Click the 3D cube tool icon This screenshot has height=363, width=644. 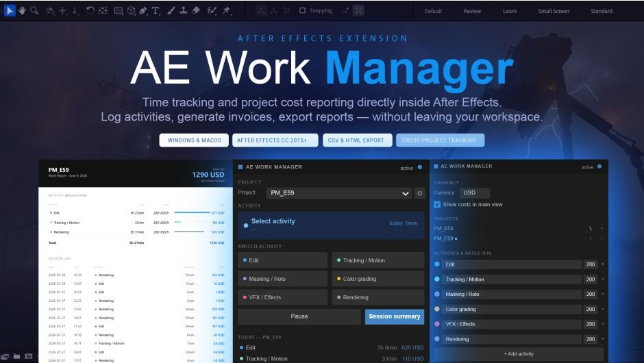pyautogui.click(x=131, y=11)
